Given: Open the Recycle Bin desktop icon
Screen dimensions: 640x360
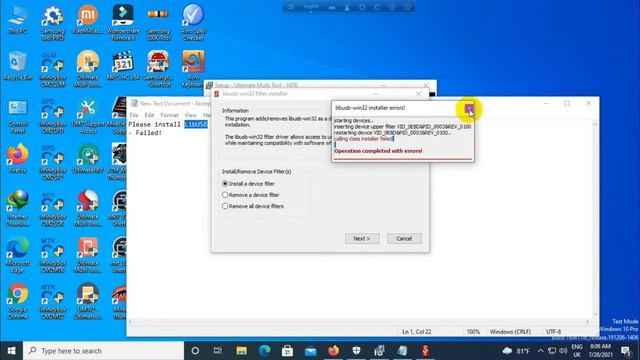Looking at the screenshot, I should 18,66.
